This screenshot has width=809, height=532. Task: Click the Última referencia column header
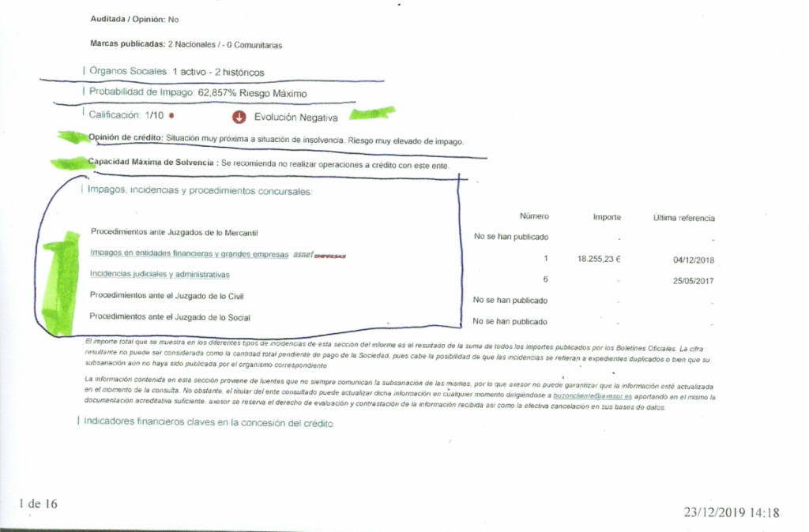click(683, 217)
